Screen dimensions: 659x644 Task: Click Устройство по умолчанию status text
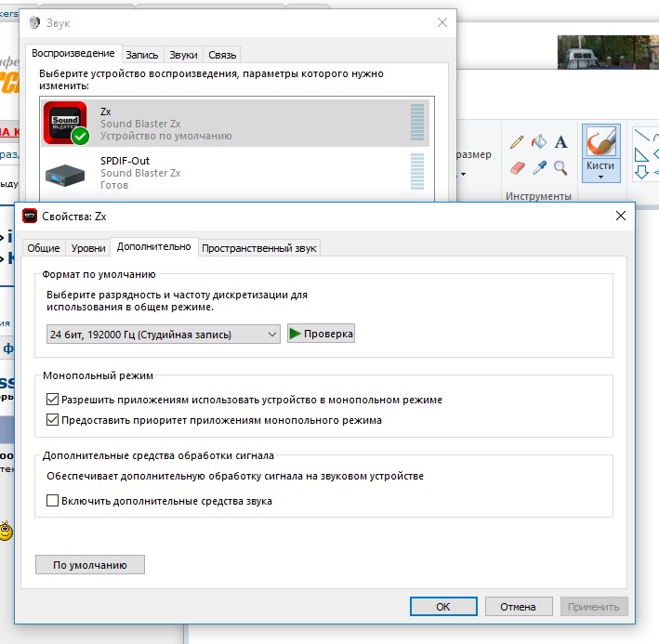(x=166, y=136)
